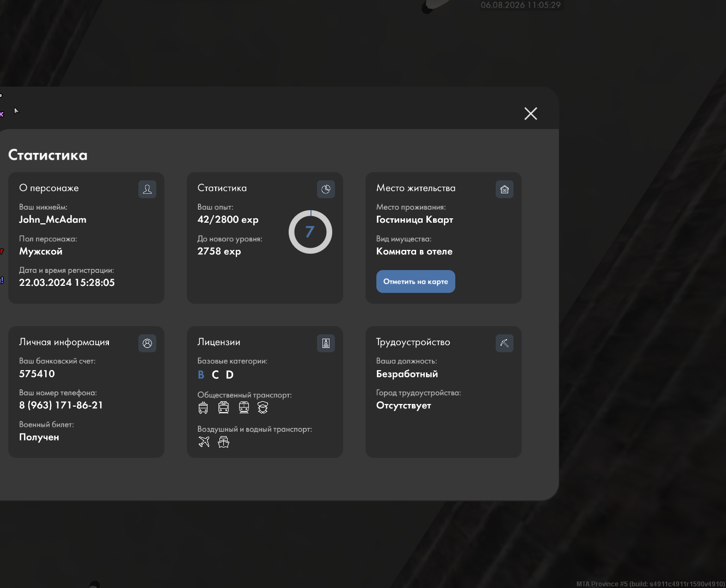
Task: Click the profile icon in 'Личная информация' card
Action: 147,343
